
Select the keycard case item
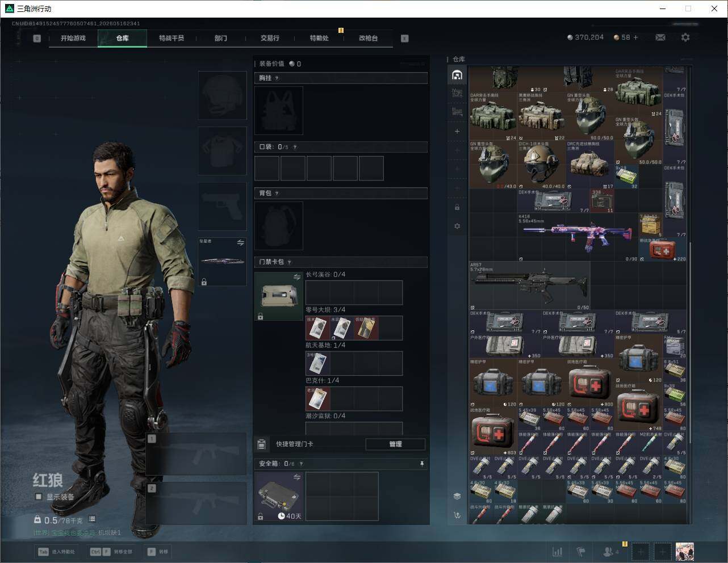pyautogui.click(x=279, y=296)
